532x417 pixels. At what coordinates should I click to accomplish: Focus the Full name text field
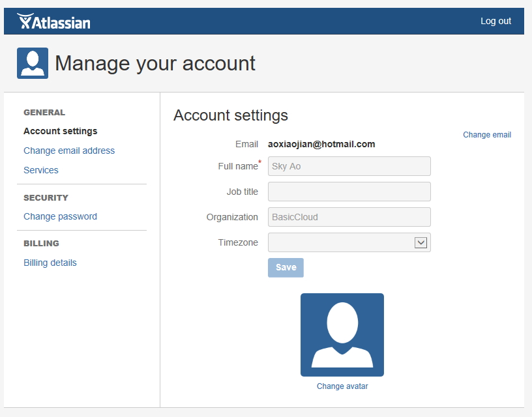(349, 166)
